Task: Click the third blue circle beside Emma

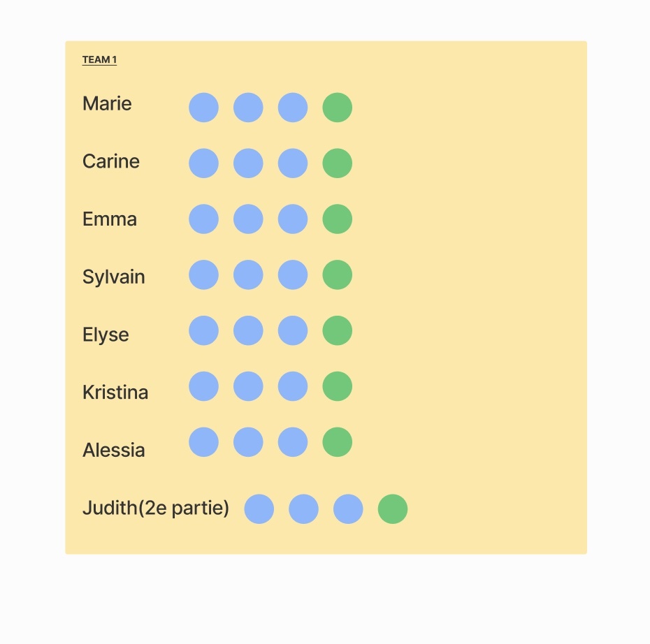Action: click(293, 219)
